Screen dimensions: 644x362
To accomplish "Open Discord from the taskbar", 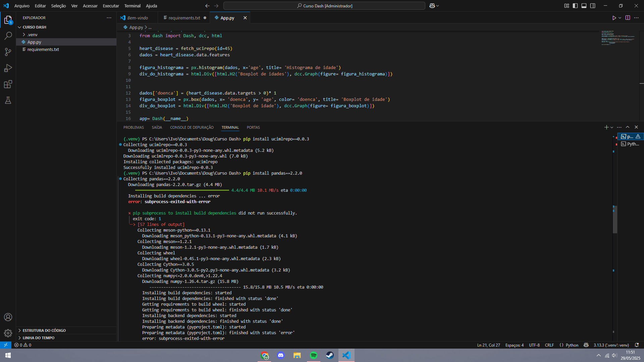I will [x=281, y=355].
